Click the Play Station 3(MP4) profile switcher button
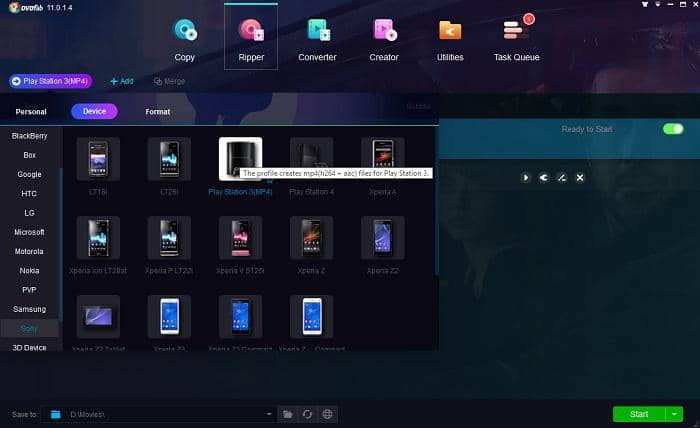Image resolution: width=700 pixels, height=428 pixels. (50, 81)
